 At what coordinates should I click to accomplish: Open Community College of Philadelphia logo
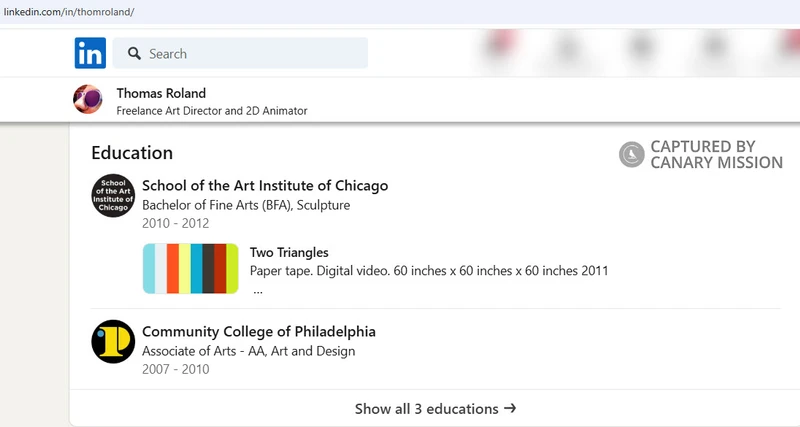(113, 341)
